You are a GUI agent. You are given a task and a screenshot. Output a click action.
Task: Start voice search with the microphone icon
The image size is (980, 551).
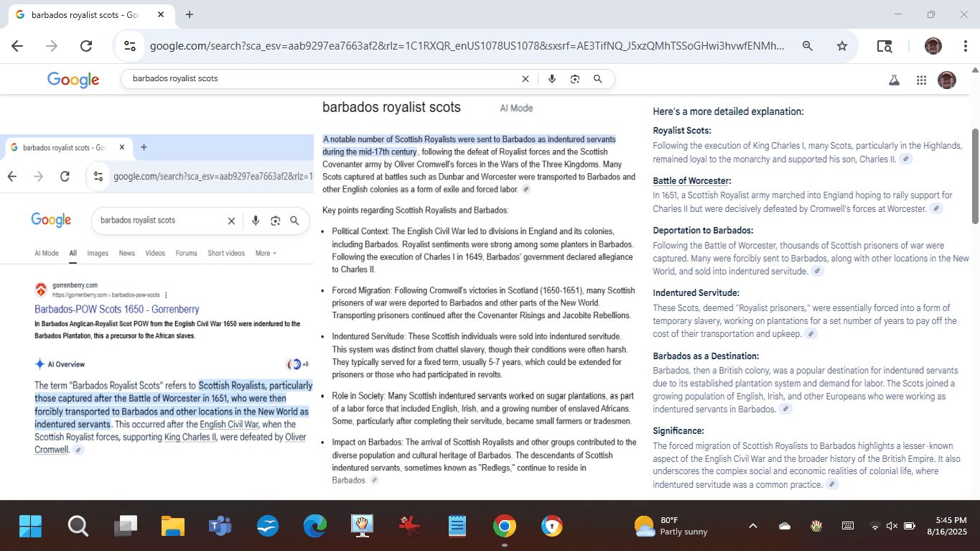coord(551,79)
